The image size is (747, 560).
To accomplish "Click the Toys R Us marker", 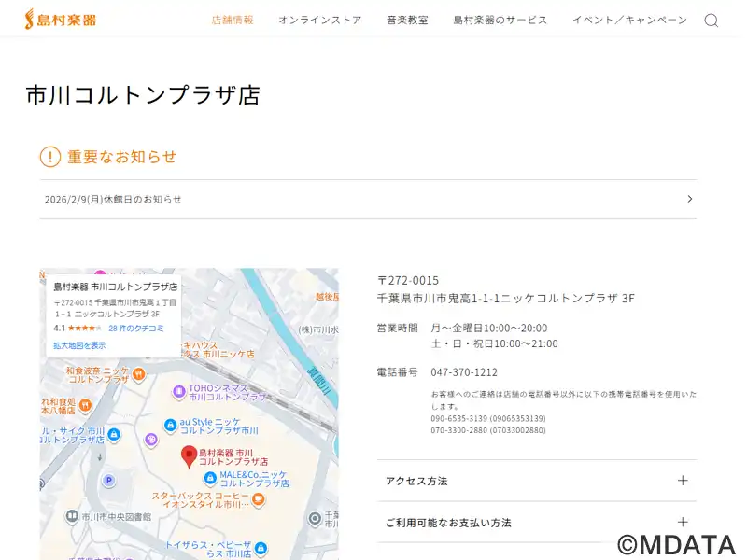I will 261,549.
